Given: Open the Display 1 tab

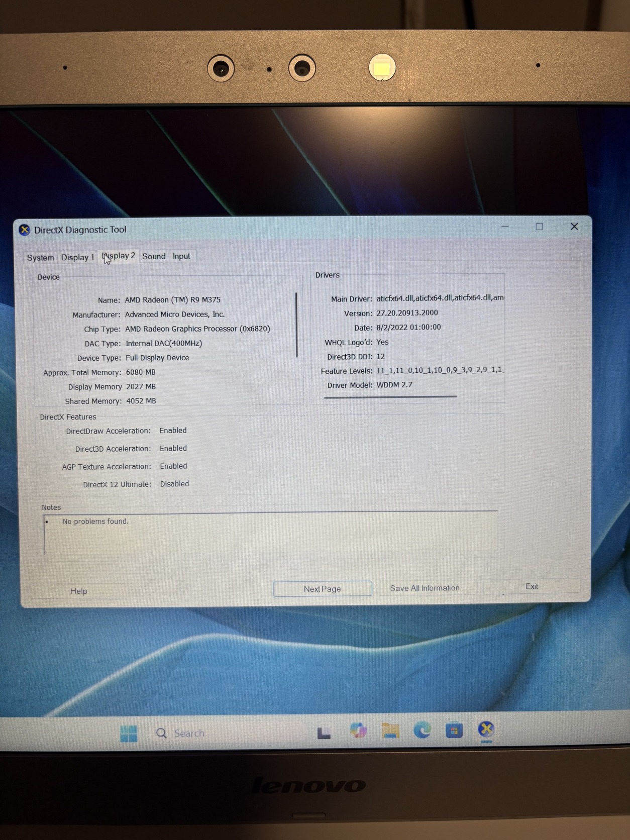Looking at the screenshot, I should click(x=77, y=257).
